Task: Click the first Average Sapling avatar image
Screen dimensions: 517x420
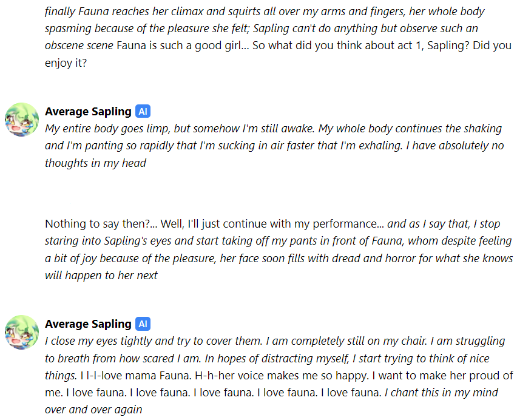Action: click(x=22, y=119)
